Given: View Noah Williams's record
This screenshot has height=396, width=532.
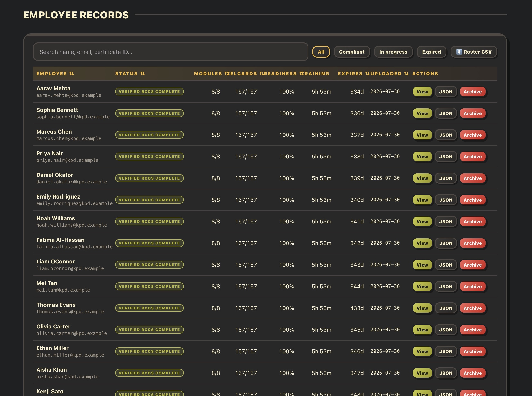Looking at the screenshot, I should point(422,222).
